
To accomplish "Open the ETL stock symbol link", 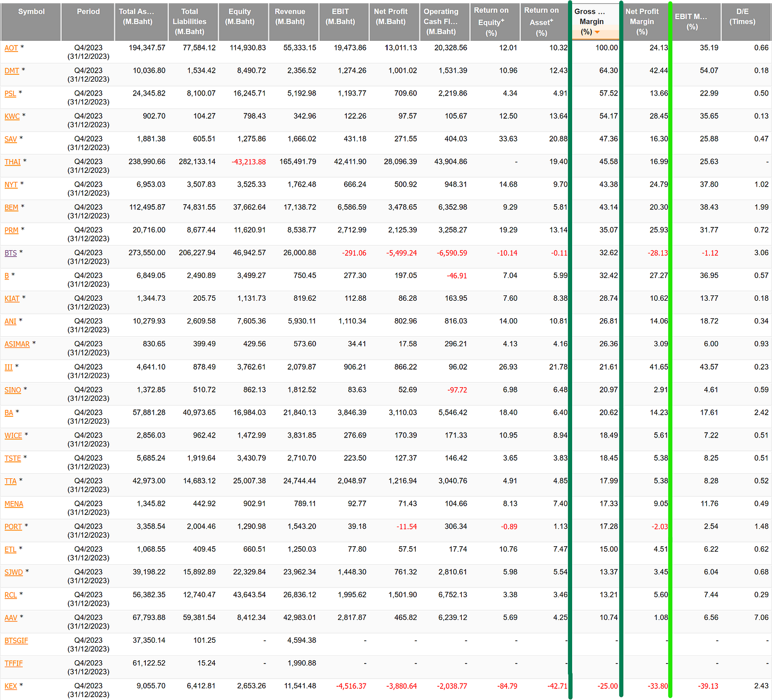I will [10, 550].
